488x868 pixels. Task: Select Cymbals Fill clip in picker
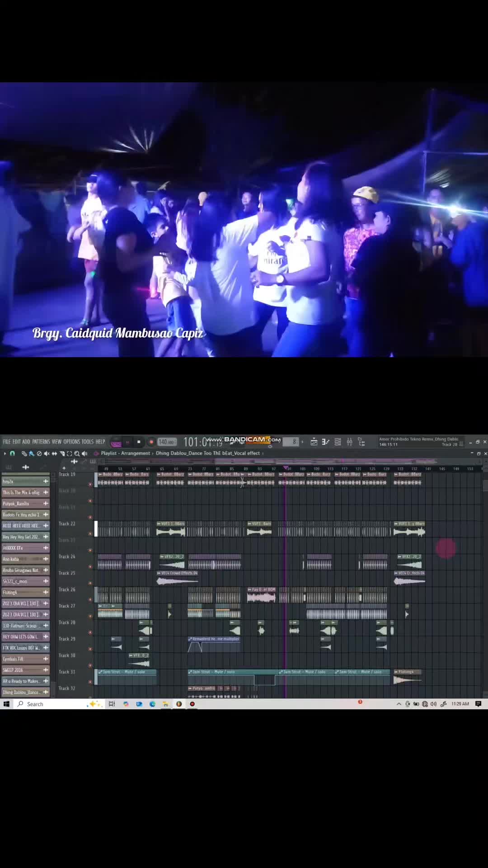pos(25,659)
